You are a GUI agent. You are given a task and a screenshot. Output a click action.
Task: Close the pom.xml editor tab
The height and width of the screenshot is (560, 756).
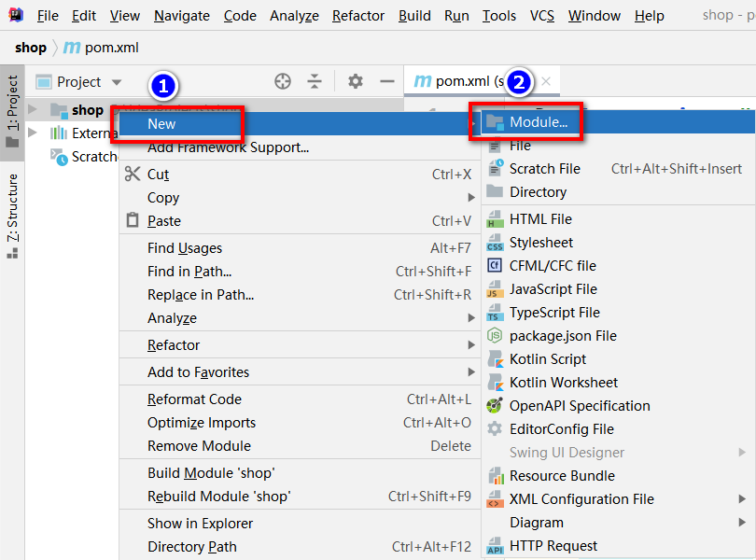[546, 81]
